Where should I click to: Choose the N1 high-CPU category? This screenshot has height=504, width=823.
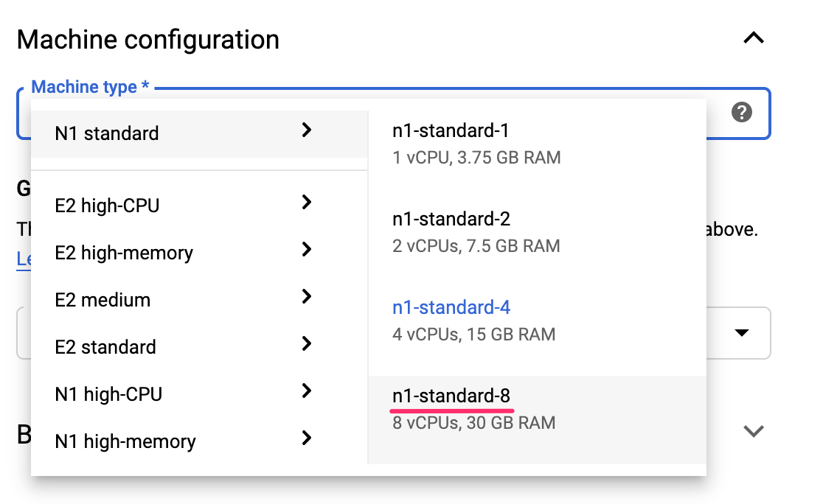(108, 394)
